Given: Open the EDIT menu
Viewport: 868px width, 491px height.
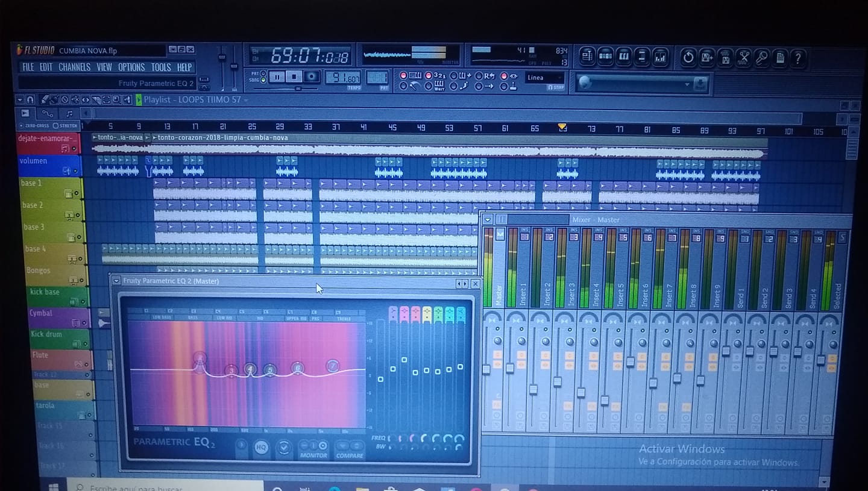Looking at the screenshot, I should 46,67.
